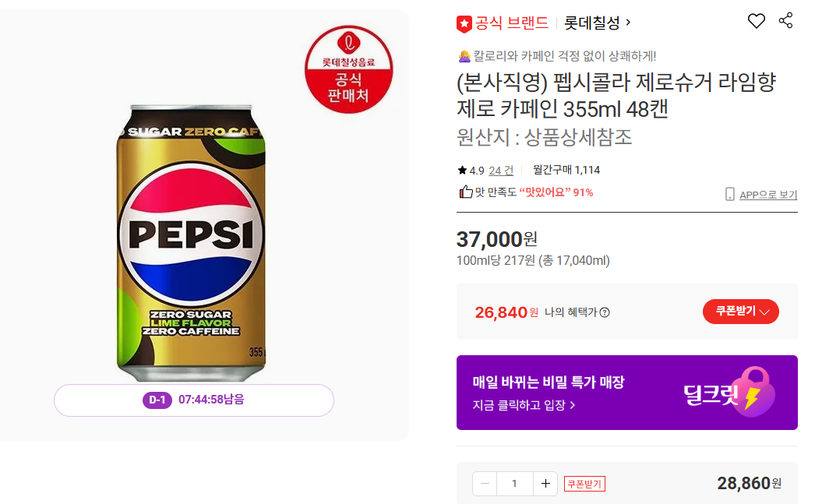Click the 딜크릿 padlock lightning icon
Viewport: 815px width, 504px height.
point(753,392)
